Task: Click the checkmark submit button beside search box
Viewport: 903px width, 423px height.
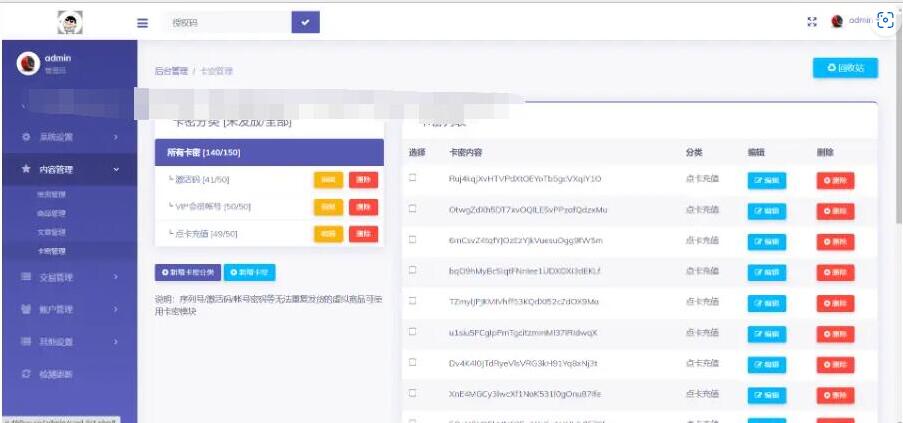Action: tap(305, 22)
